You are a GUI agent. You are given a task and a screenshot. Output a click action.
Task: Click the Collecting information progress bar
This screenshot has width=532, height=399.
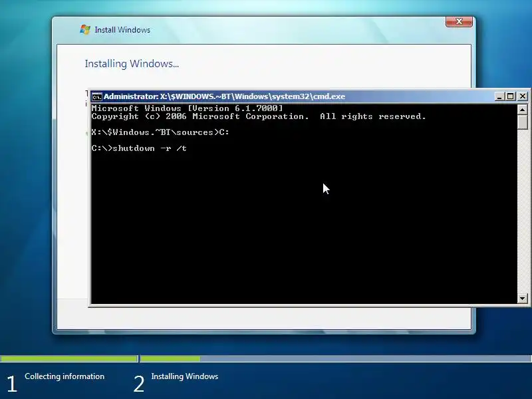[69, 358]
